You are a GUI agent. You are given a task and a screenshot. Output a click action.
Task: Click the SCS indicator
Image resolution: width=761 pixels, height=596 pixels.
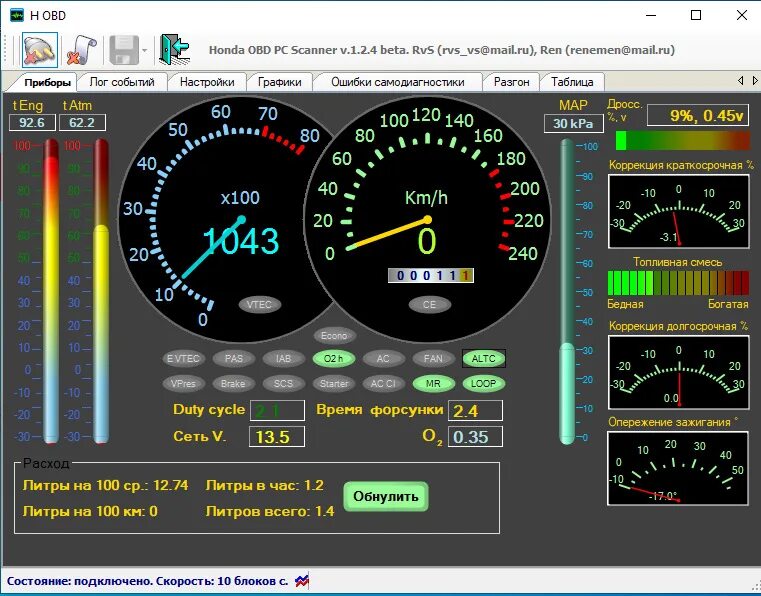point(283,383)
